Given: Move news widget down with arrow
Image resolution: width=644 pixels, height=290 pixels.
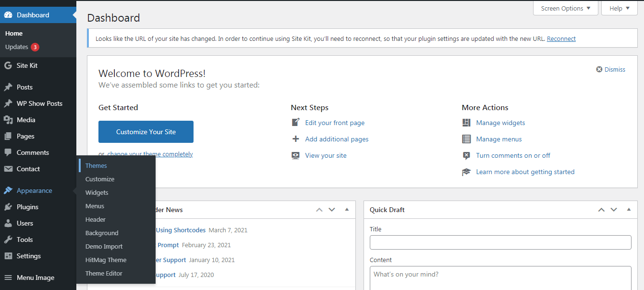Looking at the screenshot, I should click(x=331, y=210).
